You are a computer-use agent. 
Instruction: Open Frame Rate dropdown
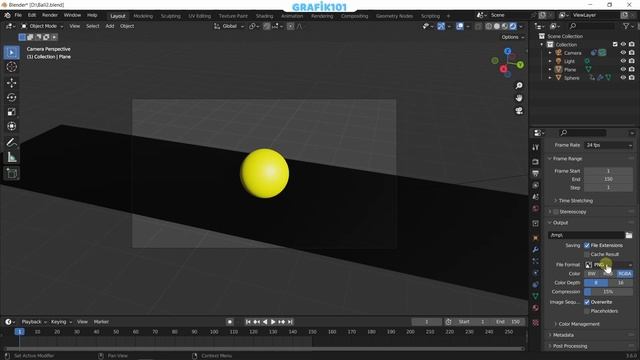pyautogui.click(x=609, y=145)
